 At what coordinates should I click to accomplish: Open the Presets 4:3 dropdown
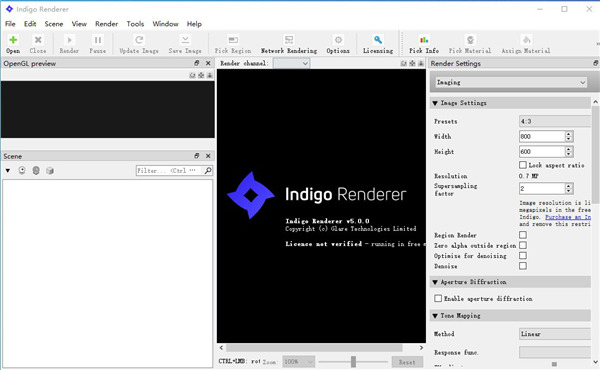click(x=555, y=121)
